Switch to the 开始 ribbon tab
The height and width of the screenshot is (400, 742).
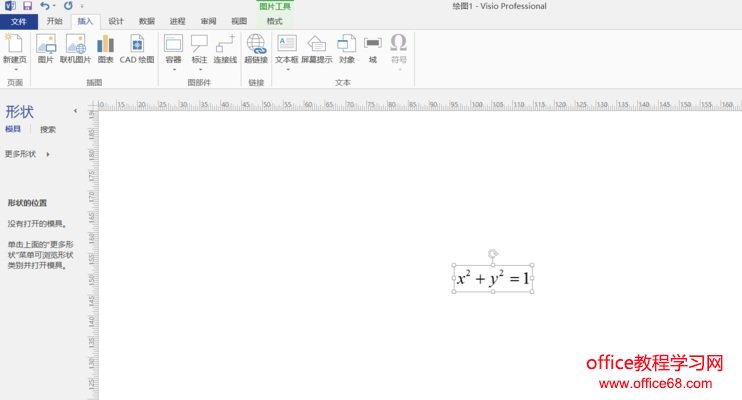coord(54,21)
